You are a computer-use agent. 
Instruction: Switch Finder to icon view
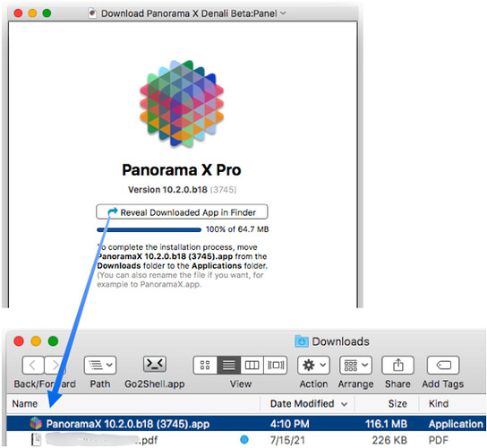tap(205, 365)
